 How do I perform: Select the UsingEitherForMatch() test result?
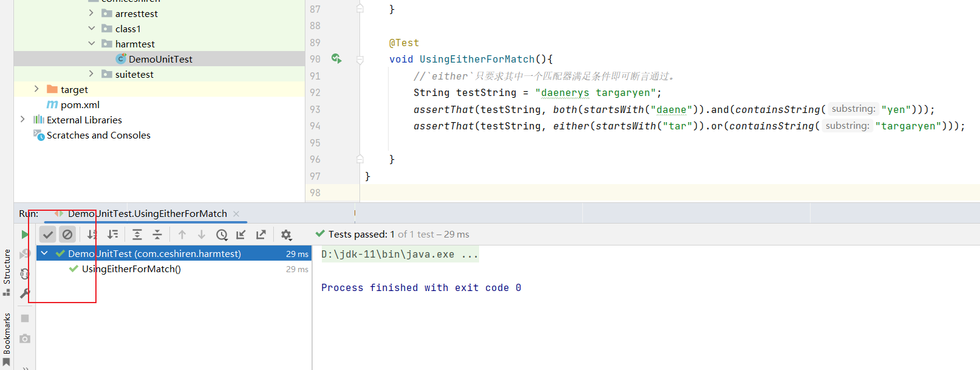point(131,269)
